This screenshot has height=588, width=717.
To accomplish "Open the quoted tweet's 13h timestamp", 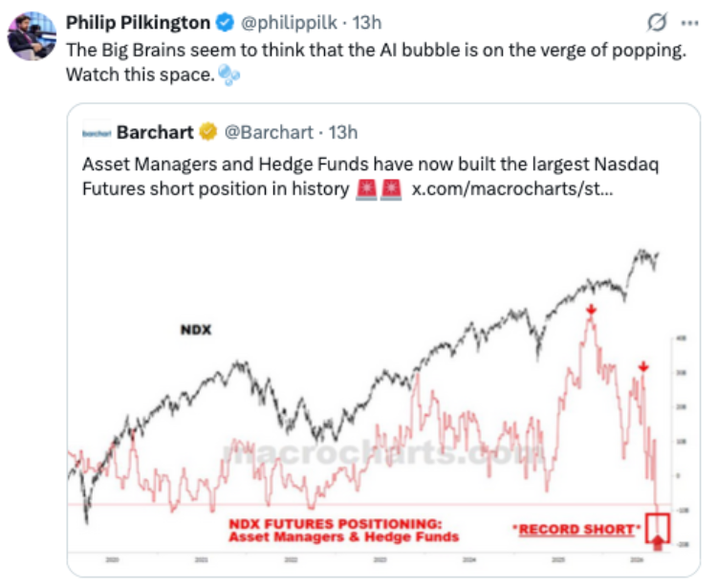I will pyautogui.click(x=343, y=133).
